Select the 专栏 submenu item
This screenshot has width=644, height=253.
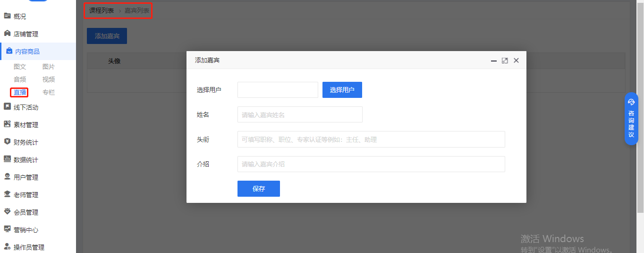pos(49,92)
